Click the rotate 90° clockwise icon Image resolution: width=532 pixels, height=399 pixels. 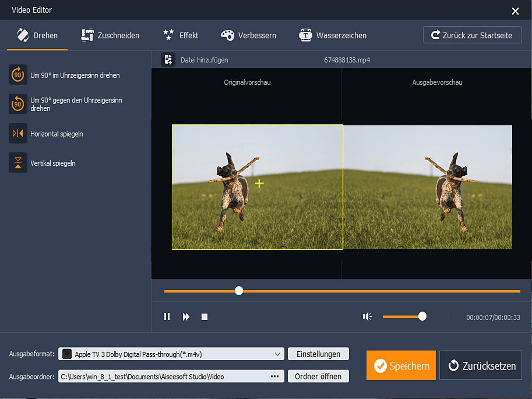(x=18, y=75)
